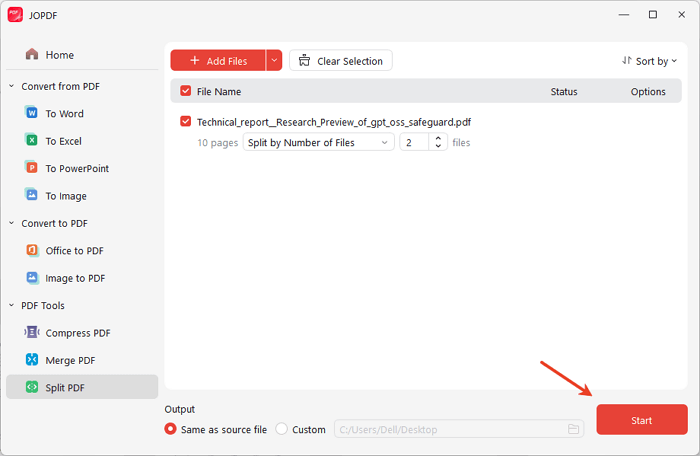This screenshot has width=700, height=456.
Task: Click the Image to PDF icon
Action: (31, 278)
